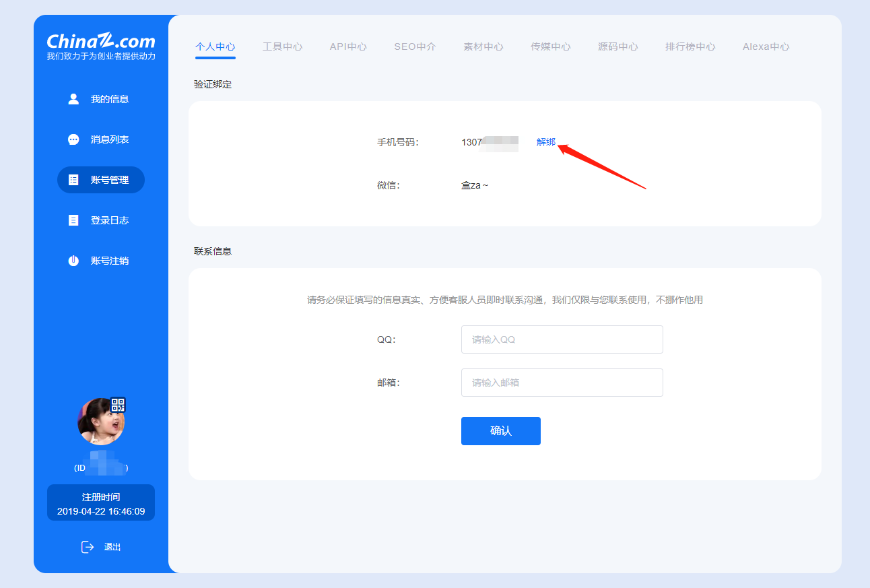Click the 解绑 link next to phone number
The height and width of the screenshot is (588, 870).
pos(546,142)
